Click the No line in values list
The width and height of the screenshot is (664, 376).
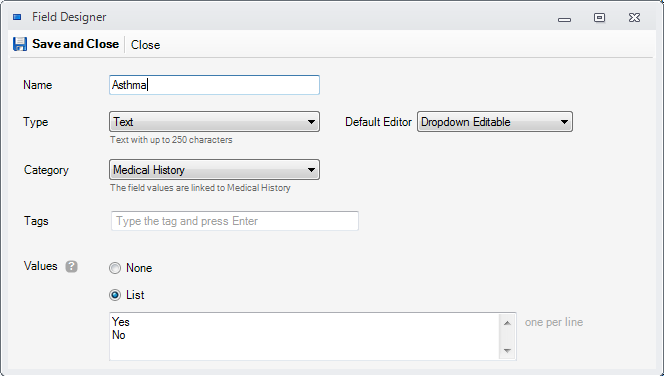point(119,335)
